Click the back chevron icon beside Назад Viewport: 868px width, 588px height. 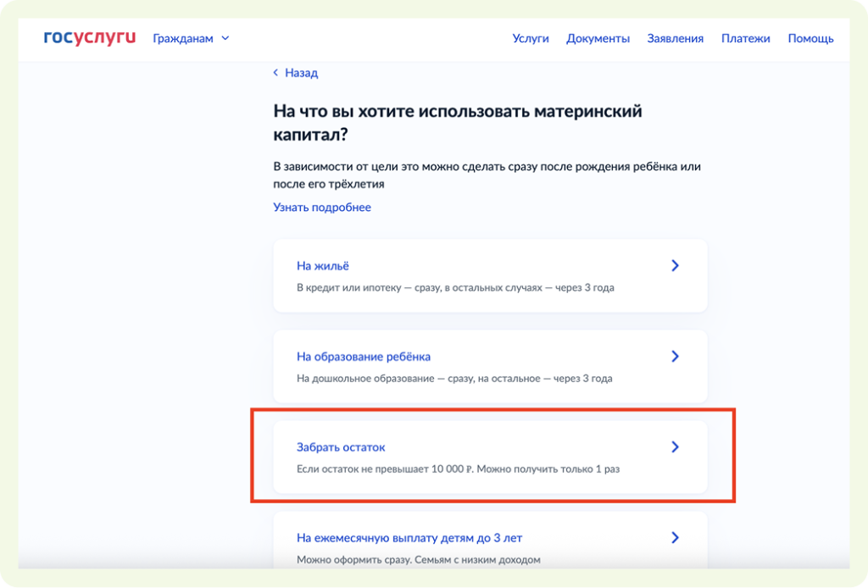[275, 73]
